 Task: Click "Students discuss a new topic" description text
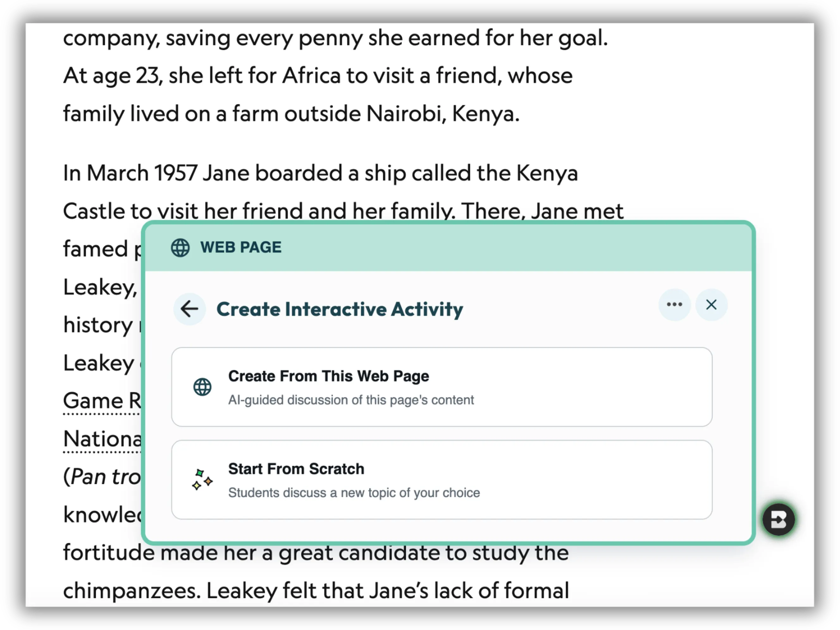click(354, 493)
